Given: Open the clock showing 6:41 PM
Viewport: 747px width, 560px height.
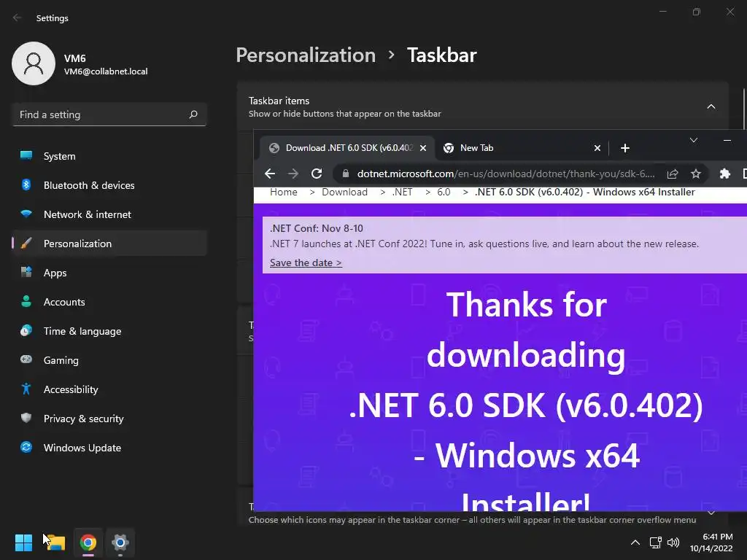Looking at the screenshot, I should pos(711,542).
